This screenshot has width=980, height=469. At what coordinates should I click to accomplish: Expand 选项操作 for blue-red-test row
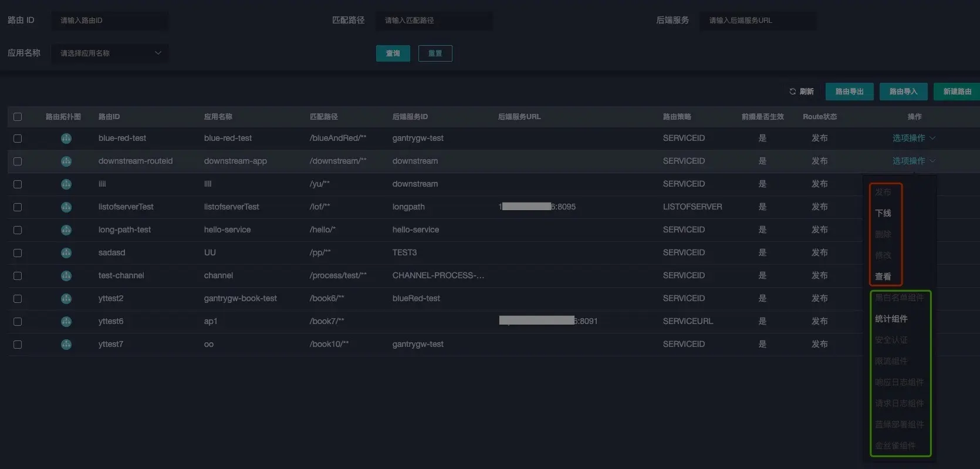[914, 138]
